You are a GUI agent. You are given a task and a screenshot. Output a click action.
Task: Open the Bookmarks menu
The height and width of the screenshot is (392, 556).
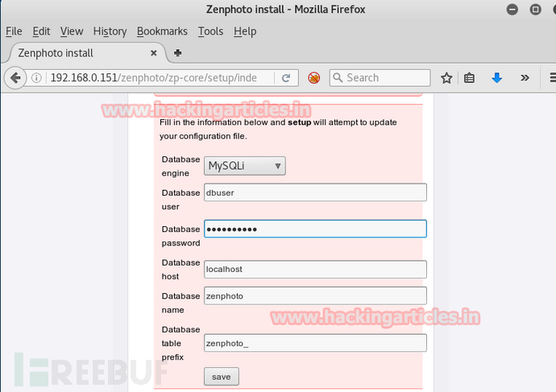162,31
